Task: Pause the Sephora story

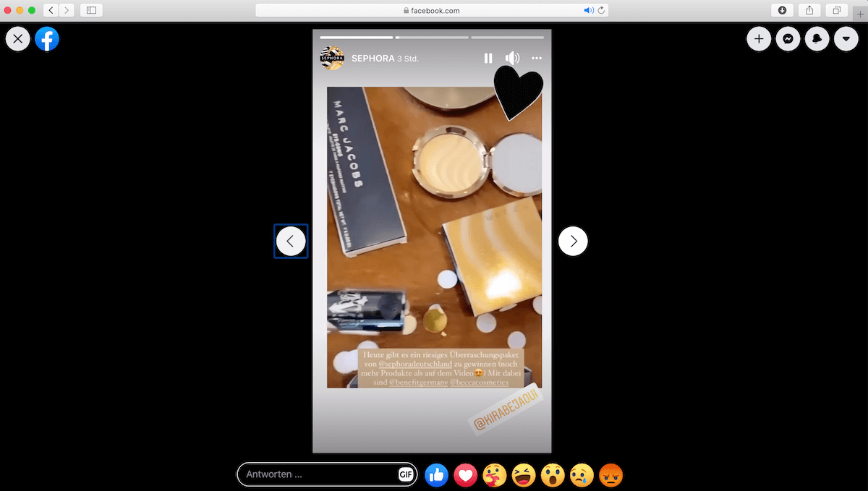Action: coord(488,58)
